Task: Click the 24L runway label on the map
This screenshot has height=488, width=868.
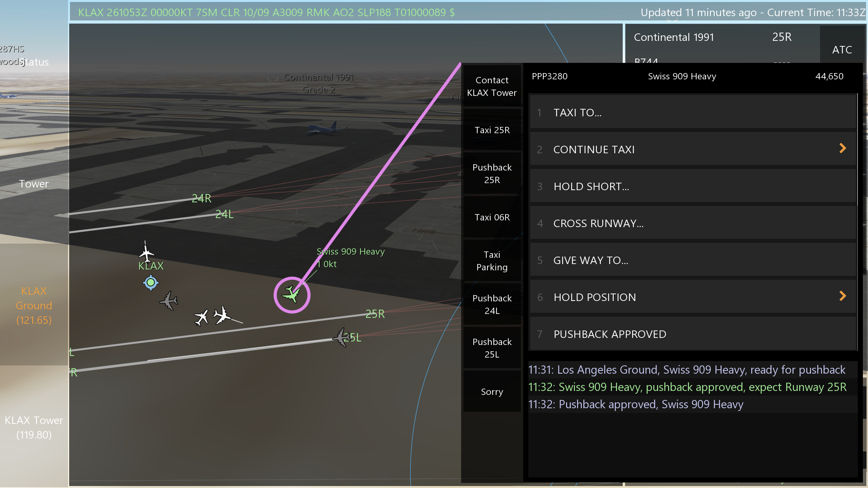Action: tap(224, 214)
